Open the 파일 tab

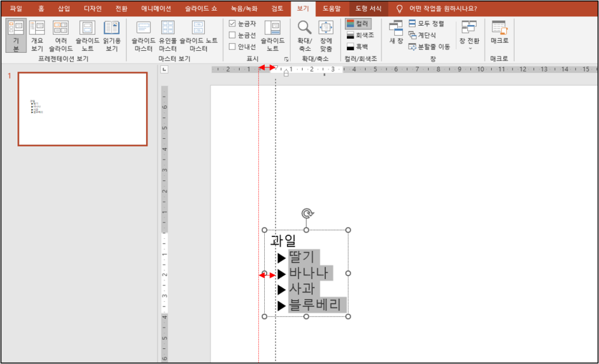coord(16,8)
